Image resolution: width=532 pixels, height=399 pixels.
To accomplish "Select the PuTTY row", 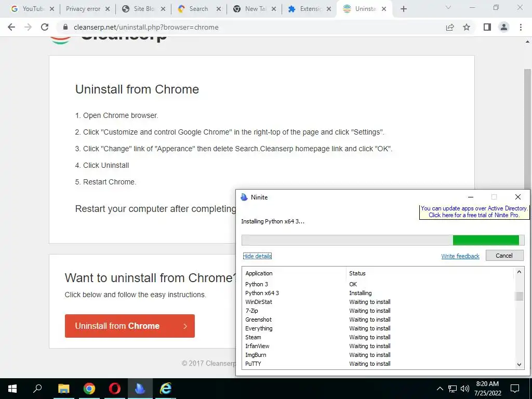I will [378, 363].
